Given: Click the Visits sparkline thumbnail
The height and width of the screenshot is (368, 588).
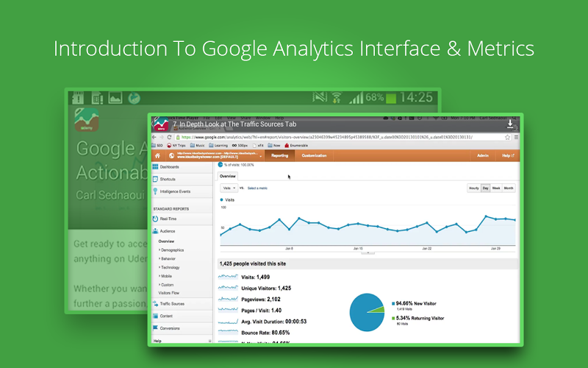Looking at the screenshot, I should [228, 277].
